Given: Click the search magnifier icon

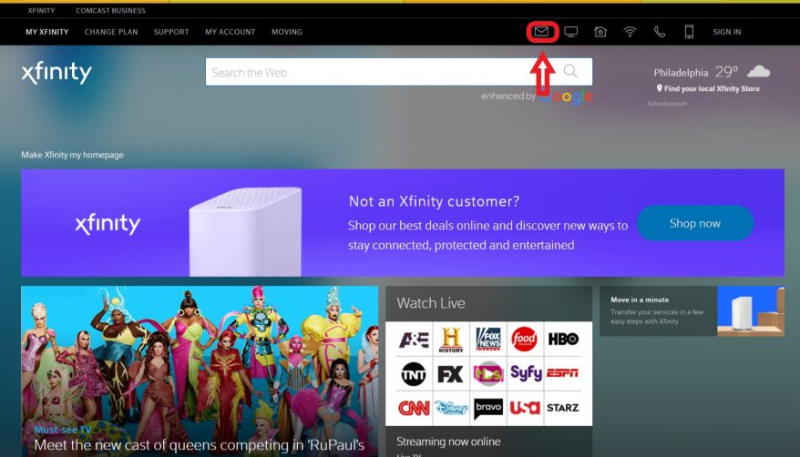Looking at the screenshot, I should point(570,71).
